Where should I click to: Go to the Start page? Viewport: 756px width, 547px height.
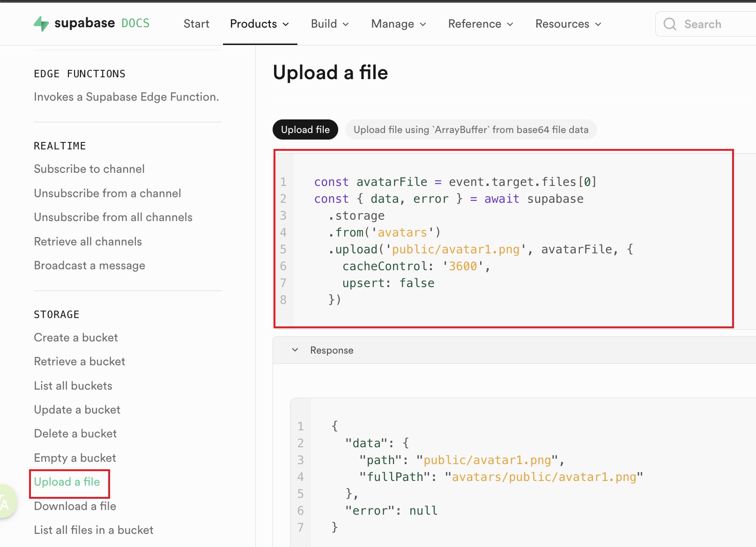coord(196,24)
